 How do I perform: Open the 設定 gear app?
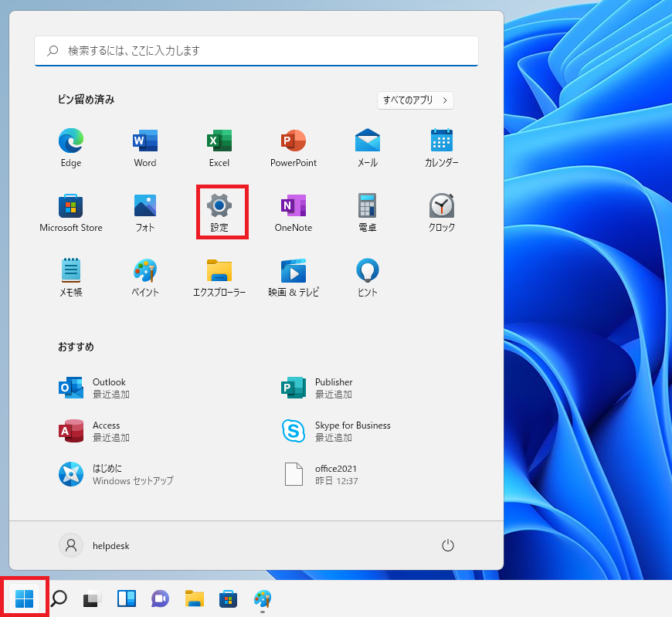pyautogui.click(x=219, y=212)
